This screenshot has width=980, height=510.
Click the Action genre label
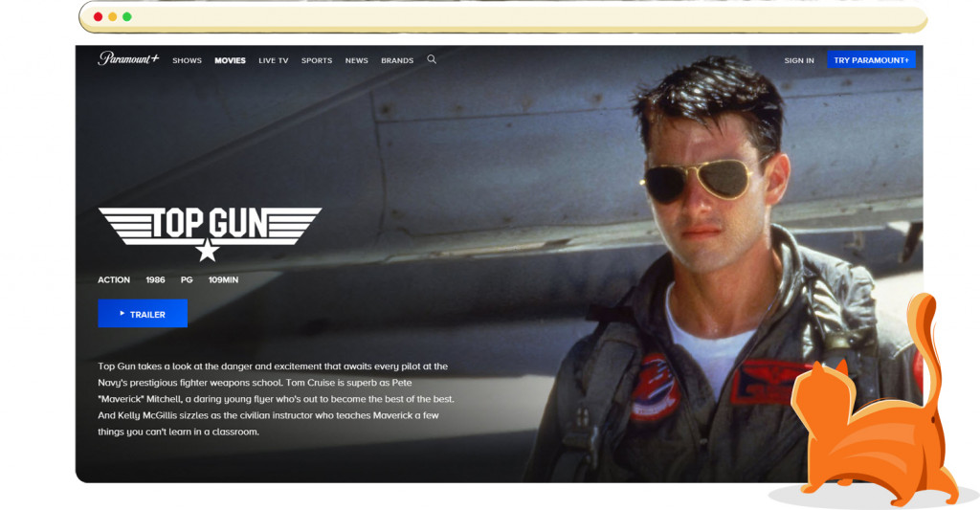pyautogui.click(x=114, y=280)
